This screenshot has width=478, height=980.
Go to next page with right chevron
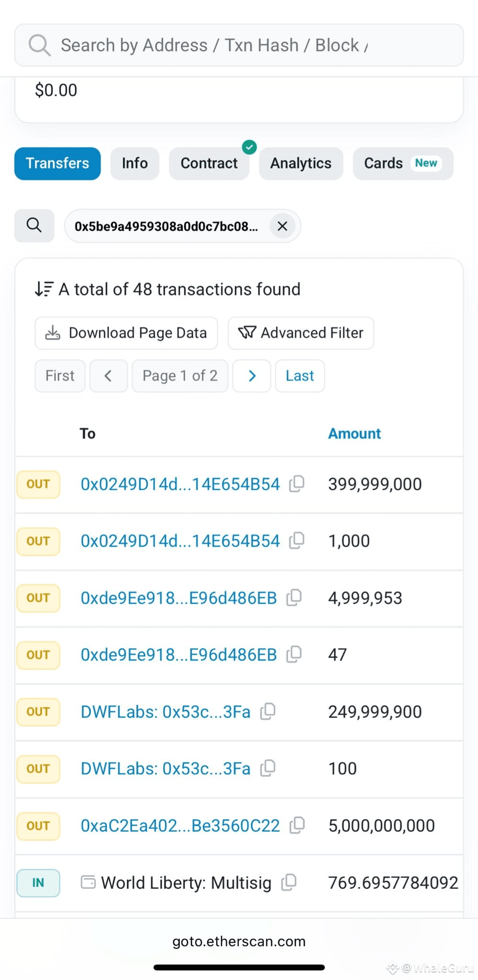pos(252,376)
